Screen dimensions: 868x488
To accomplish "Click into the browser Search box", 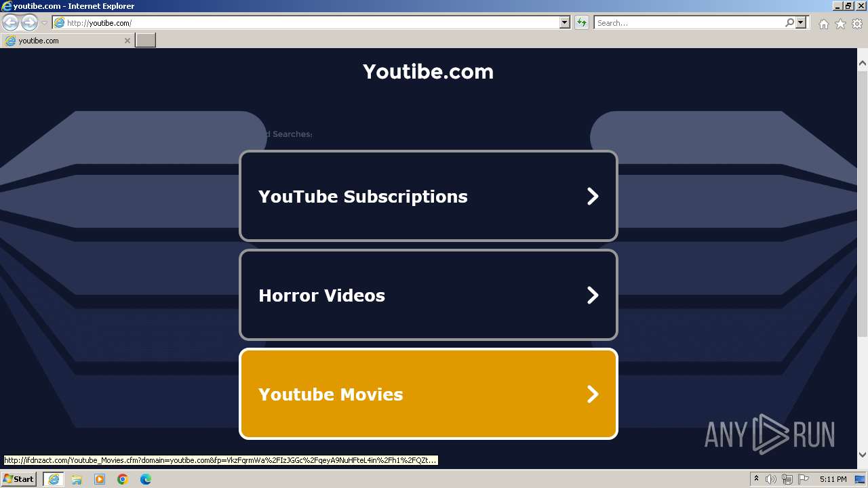I will (x=689, y=23).
